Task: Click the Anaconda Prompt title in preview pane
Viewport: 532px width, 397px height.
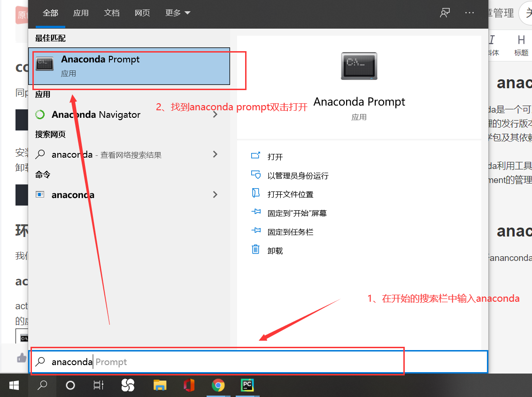Action: coord(359,102)
